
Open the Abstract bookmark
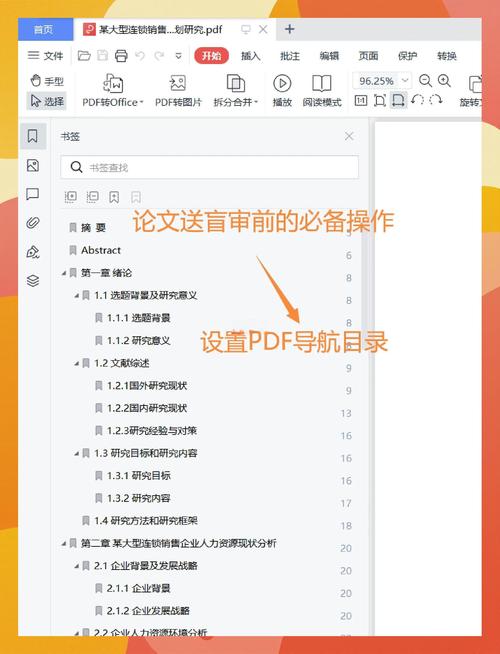[x=101, y=250]
